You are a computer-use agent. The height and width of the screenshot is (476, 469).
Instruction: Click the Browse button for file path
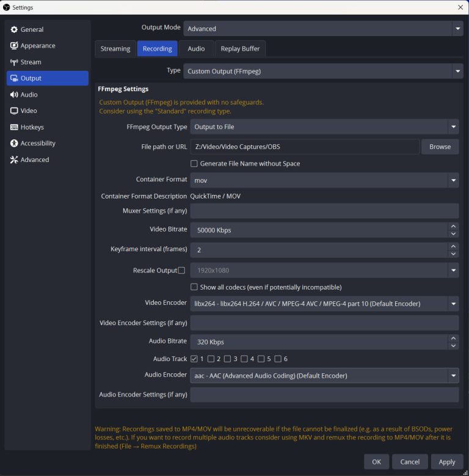(x=440, y=147)
